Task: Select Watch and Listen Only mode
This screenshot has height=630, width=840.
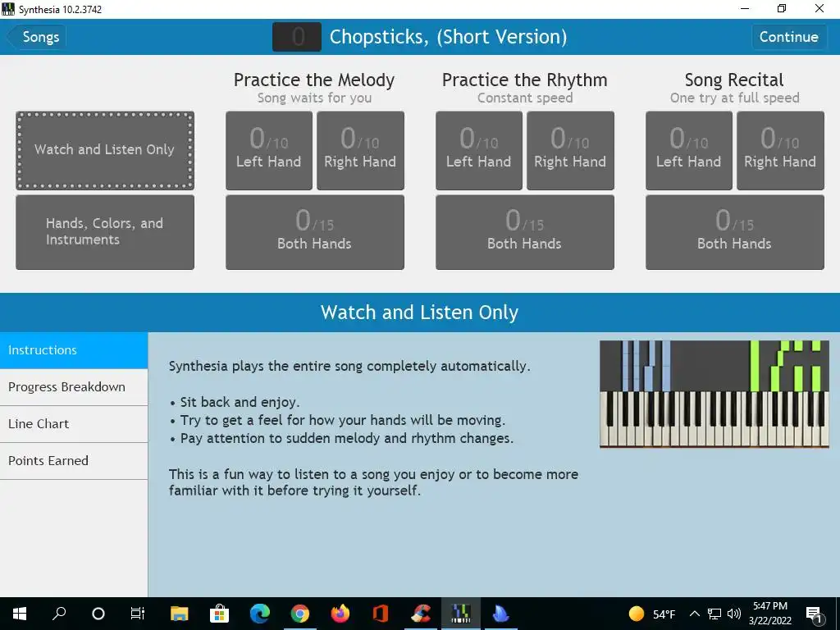Action: coord(105,150)
